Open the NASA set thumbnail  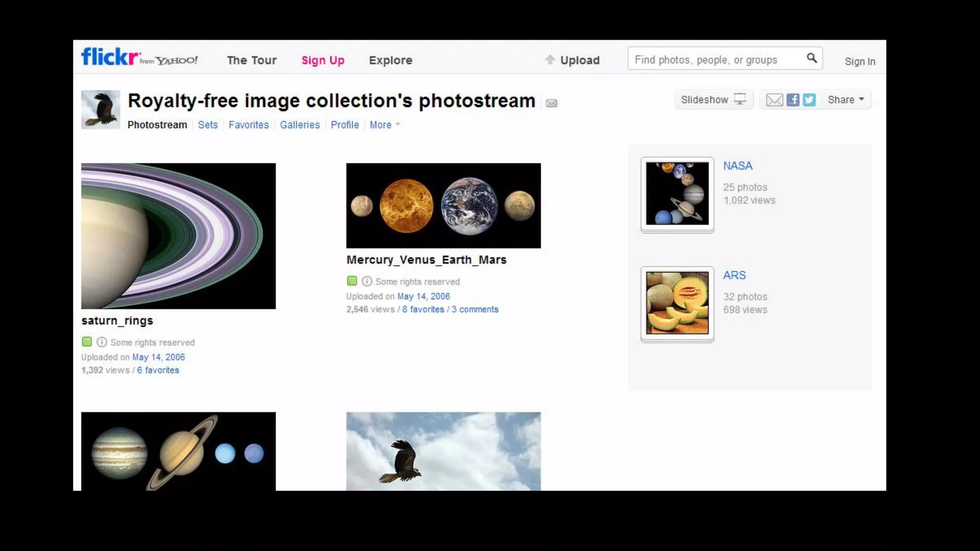[x=677, y=194]
